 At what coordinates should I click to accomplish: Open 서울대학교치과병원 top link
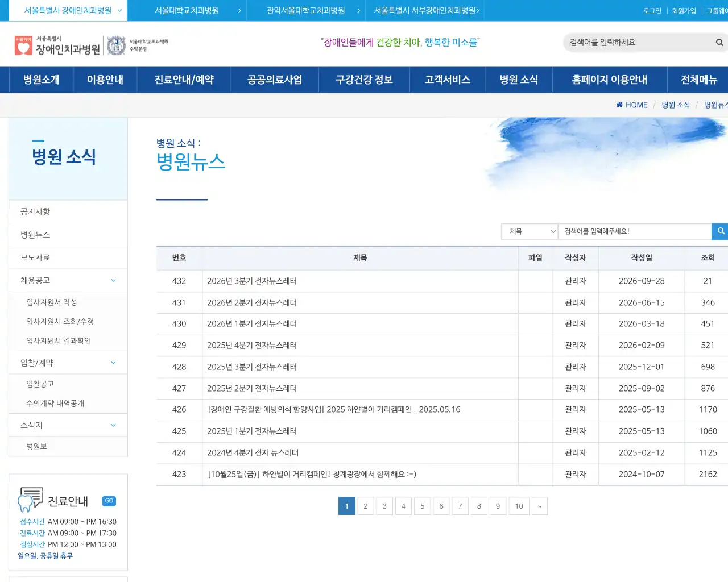click(187, 10)
